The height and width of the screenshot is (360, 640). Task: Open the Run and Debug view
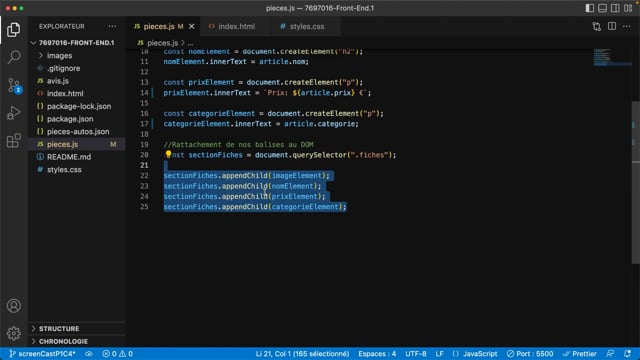[x=13, y=113]
